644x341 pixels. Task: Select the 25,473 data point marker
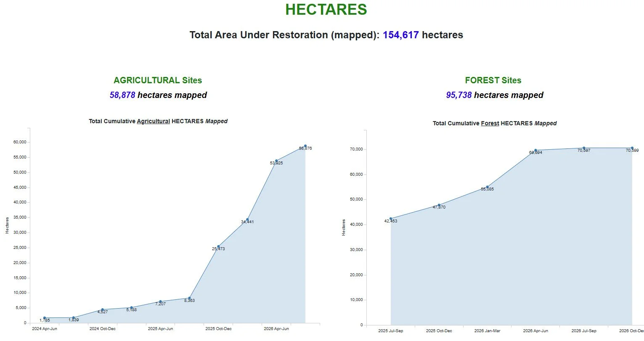(218, 246)
